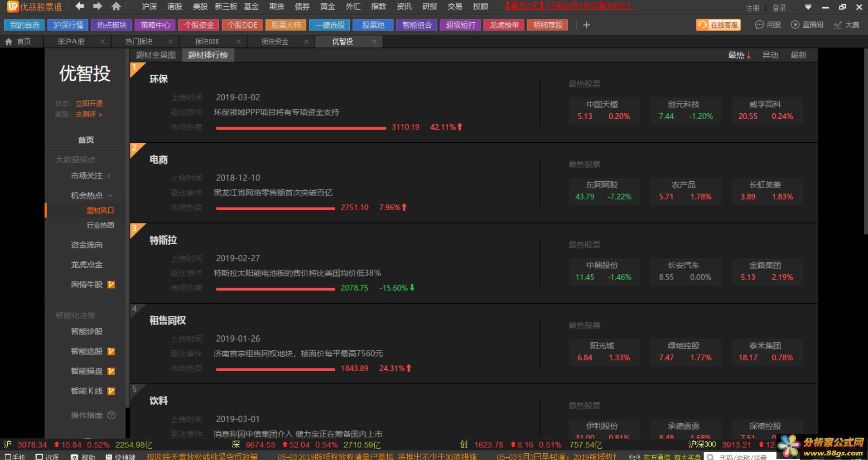Image resolution: width=868 pixels, height=460 pixels.
Task: Collapse 机会热点 sidebar chevron
Action: [110, 195]
